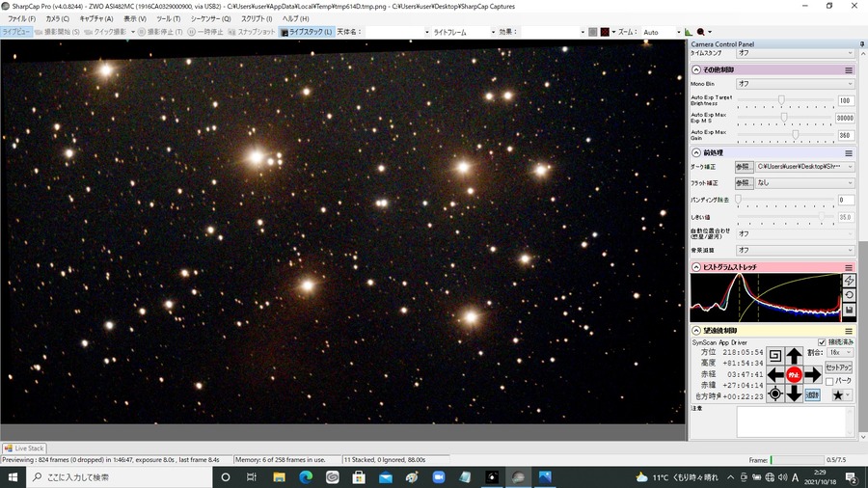868x488 pixels.
Task: Click the setup button in telescope control
Action: tap(839, 367)
